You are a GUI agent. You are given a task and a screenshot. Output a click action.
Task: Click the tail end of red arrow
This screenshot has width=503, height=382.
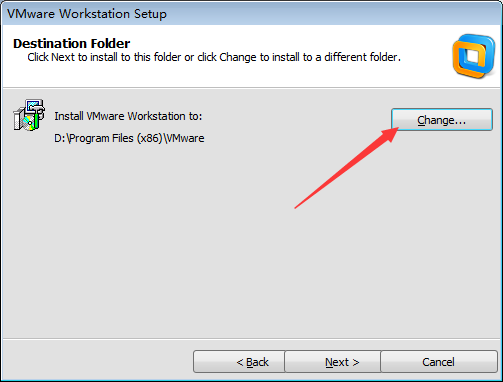(x=297, y=207)
